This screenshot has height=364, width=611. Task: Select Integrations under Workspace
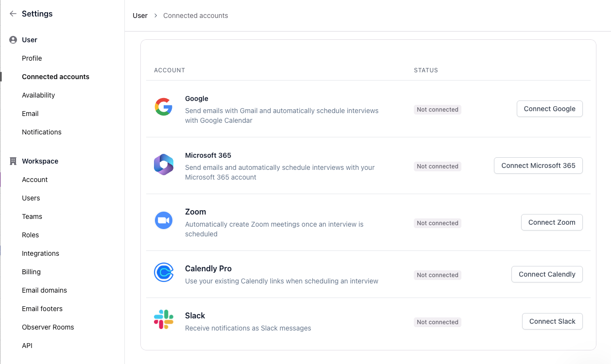click(x=40, y=253)
